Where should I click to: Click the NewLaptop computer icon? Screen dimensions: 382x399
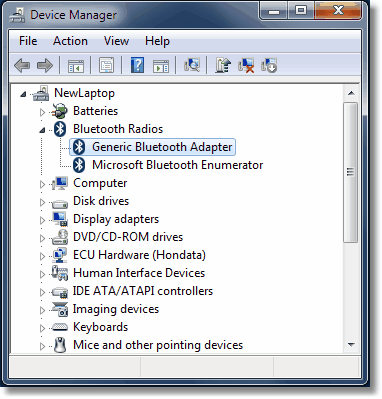[x=41, y=93]
